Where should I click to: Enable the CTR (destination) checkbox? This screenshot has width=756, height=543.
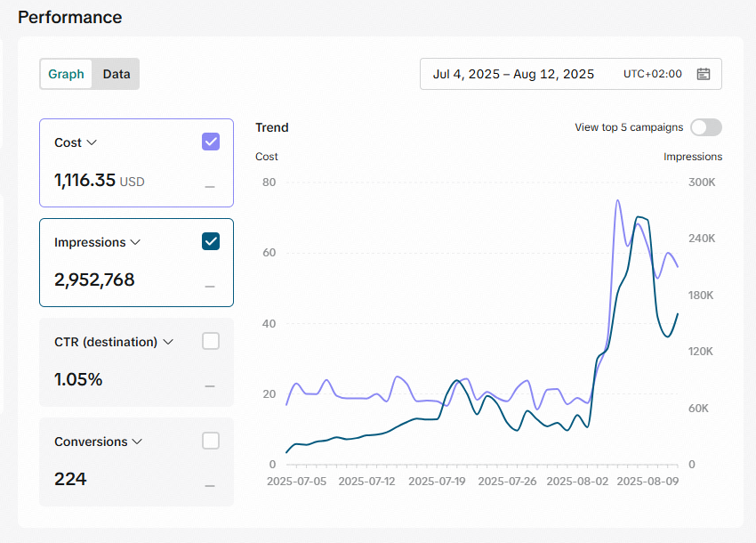tap(211, 341)
